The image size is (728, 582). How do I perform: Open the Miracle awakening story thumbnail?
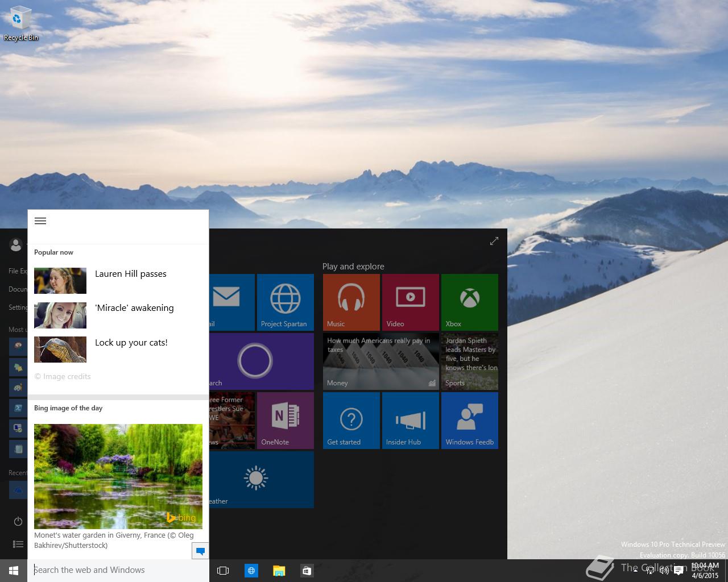click(x=60, y=315)
